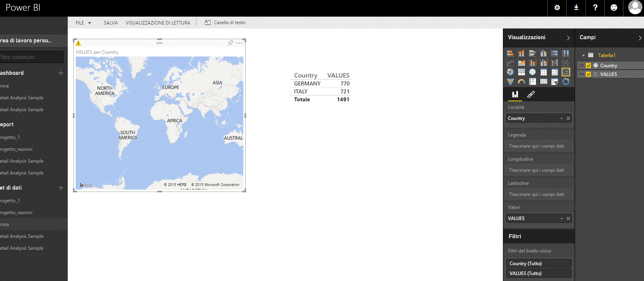Remove VALUES from the Valori well

click(568, 218)
